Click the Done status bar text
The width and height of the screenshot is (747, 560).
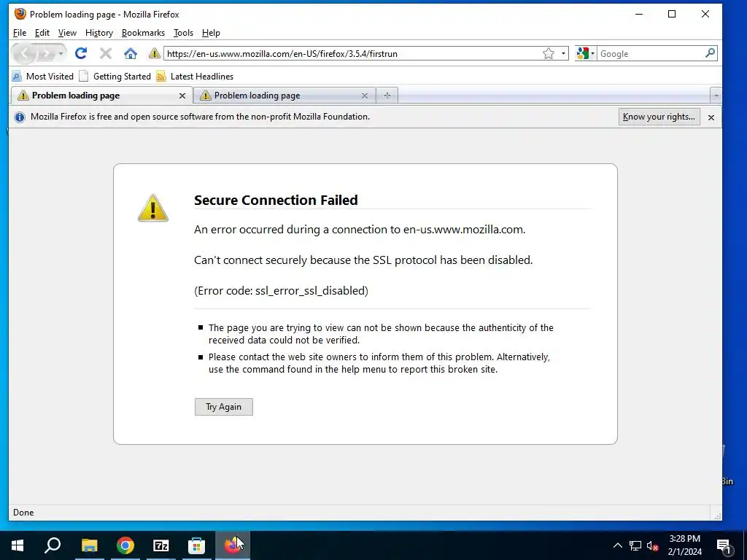(23, 513)
